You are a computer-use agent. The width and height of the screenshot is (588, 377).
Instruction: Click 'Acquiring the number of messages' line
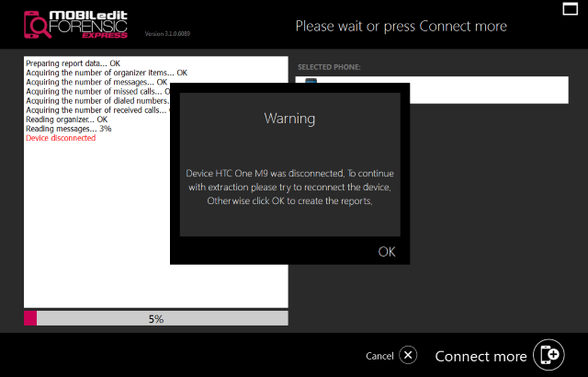click(96, 82)
